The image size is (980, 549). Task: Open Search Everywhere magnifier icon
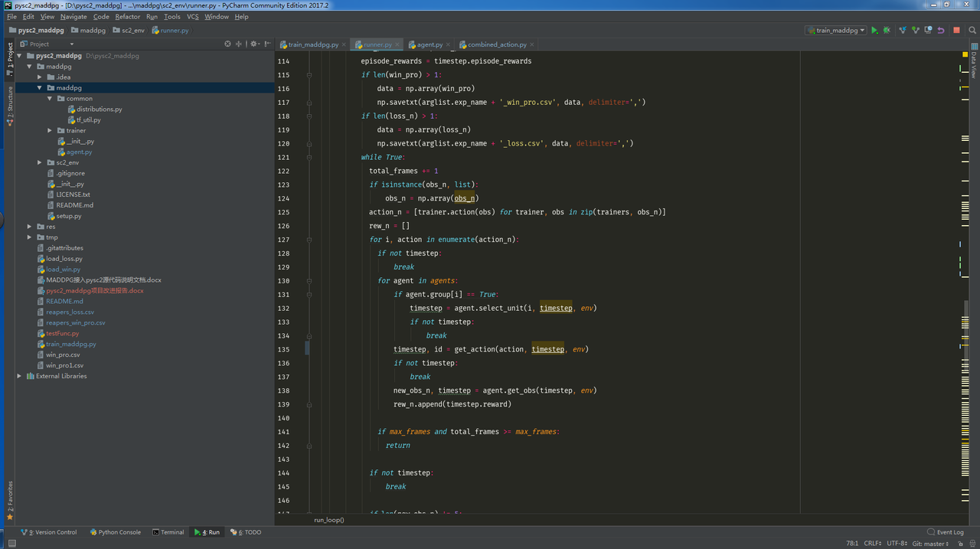click(x=971, y=31)
